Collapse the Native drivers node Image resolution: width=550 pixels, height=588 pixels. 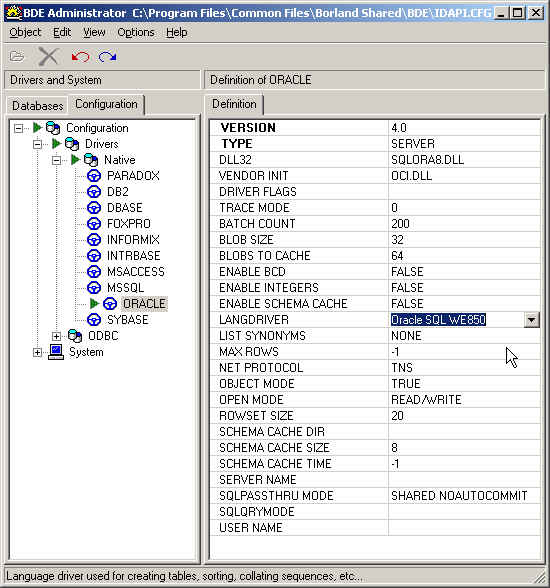coord(56,160)
